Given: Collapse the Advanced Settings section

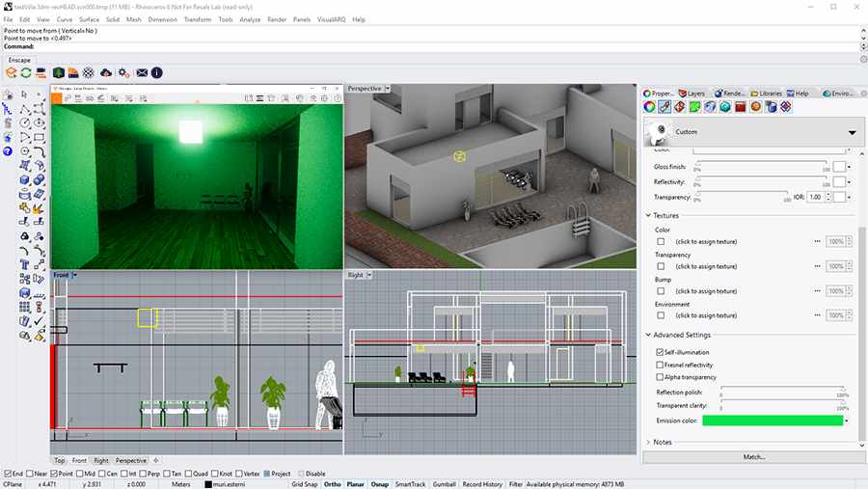Looking at the screenshot, I should (x=648, y=335).
